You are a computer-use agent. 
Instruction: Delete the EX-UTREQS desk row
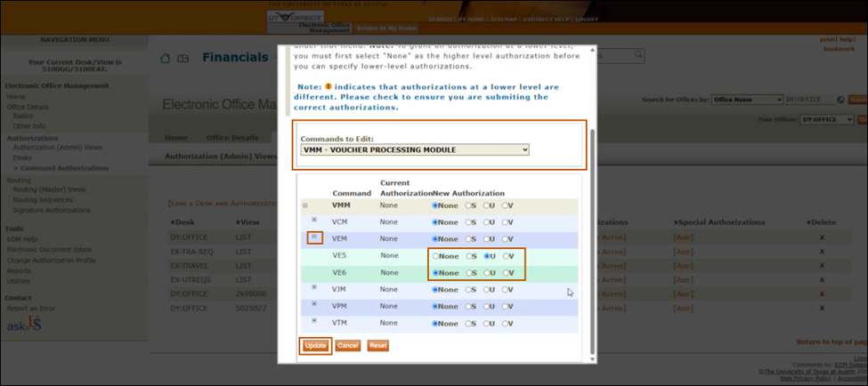[822, 280]
